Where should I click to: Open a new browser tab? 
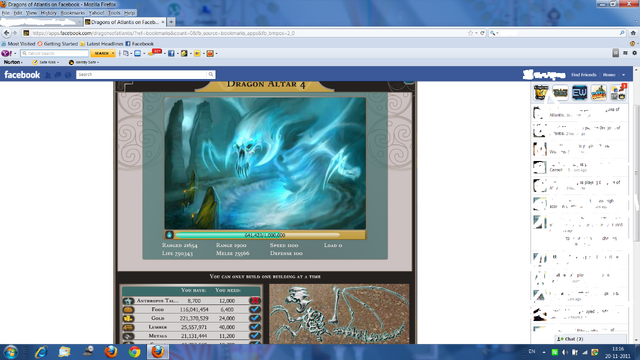pos(171,22)
